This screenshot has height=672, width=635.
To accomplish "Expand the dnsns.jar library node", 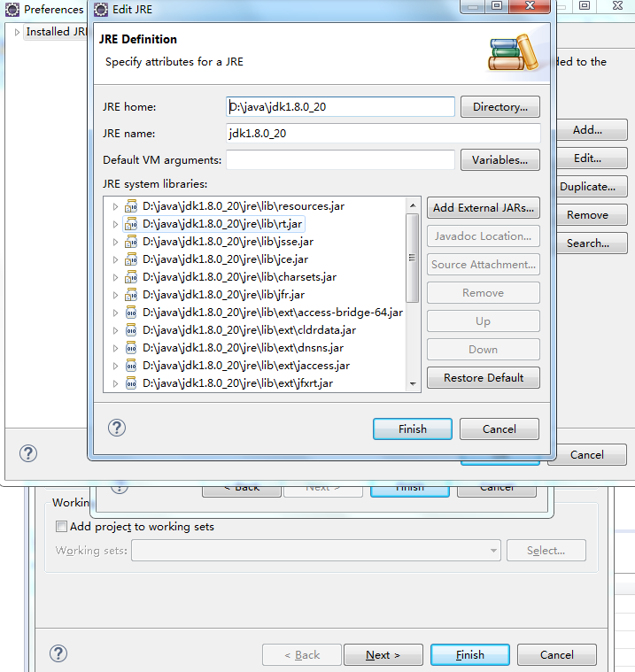I will tap(115, 349).
